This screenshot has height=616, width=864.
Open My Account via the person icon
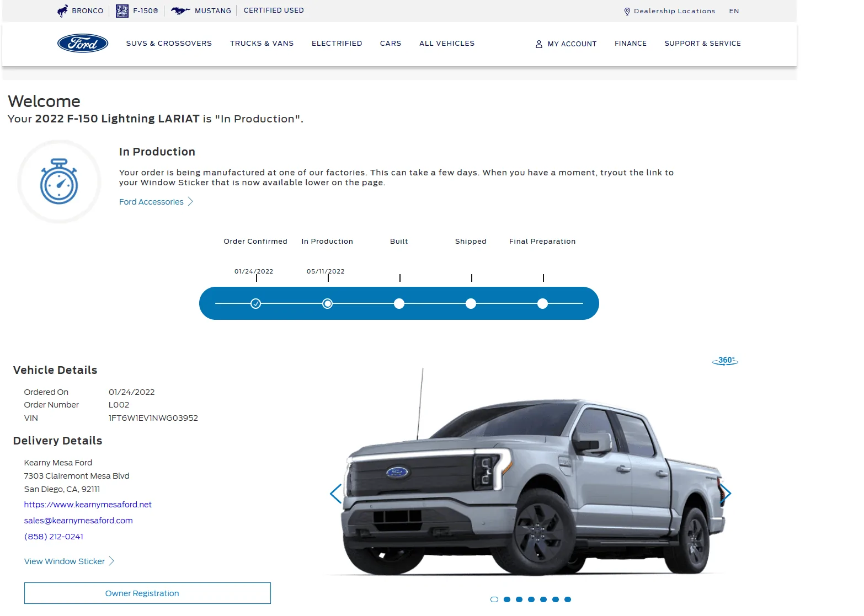pyautogui.click(x=538, y=44)
